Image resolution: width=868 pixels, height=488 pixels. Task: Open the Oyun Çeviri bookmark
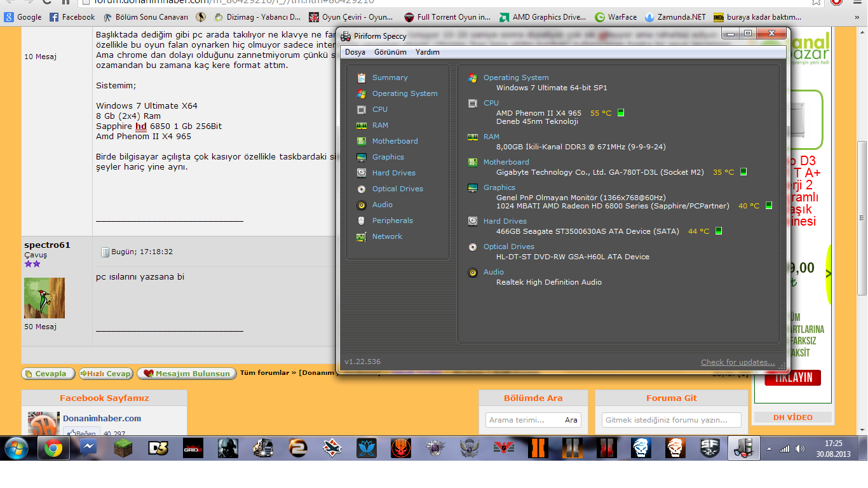pos(350,17)
